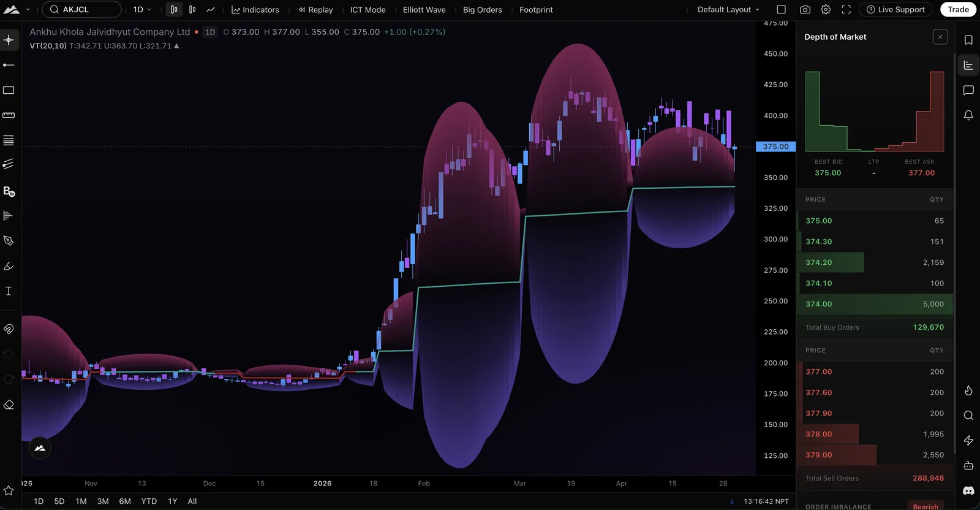Viewport: 980px width, 510px height.
Task: Open the watchlist bookmark icon
Action: pyautogui.click(x=968, y=40)
